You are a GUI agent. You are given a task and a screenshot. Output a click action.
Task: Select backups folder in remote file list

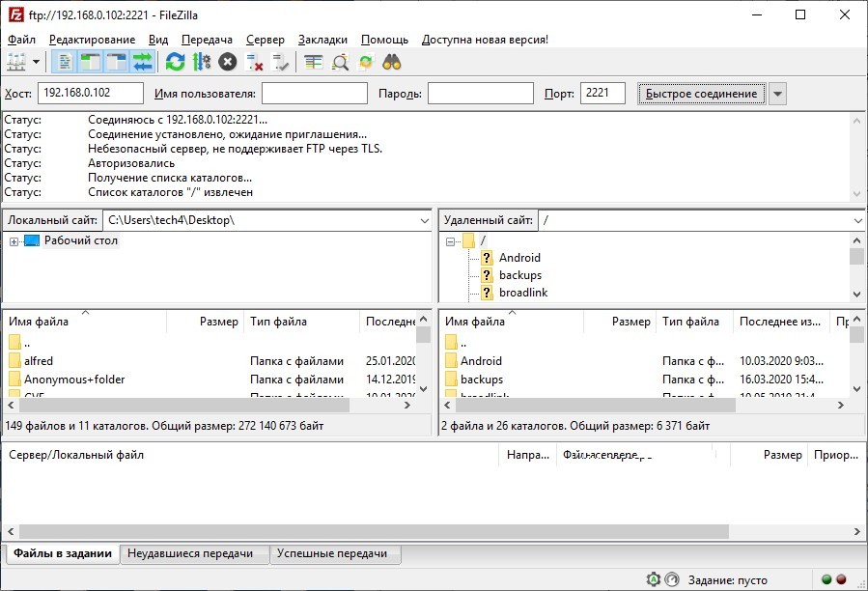(x=482, y=380)
